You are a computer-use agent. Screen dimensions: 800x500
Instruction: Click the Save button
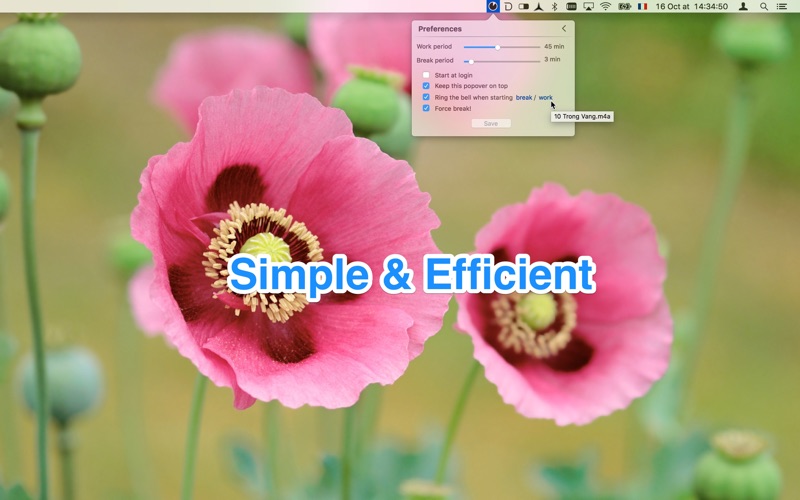tap(491, 123)
